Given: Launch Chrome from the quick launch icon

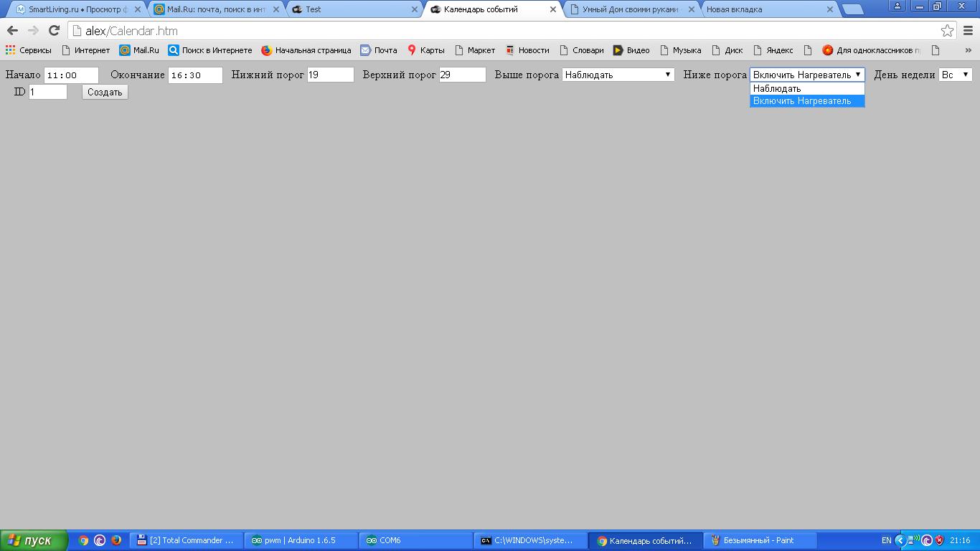Looking at the screenshot, I should [x=83, y=540].
